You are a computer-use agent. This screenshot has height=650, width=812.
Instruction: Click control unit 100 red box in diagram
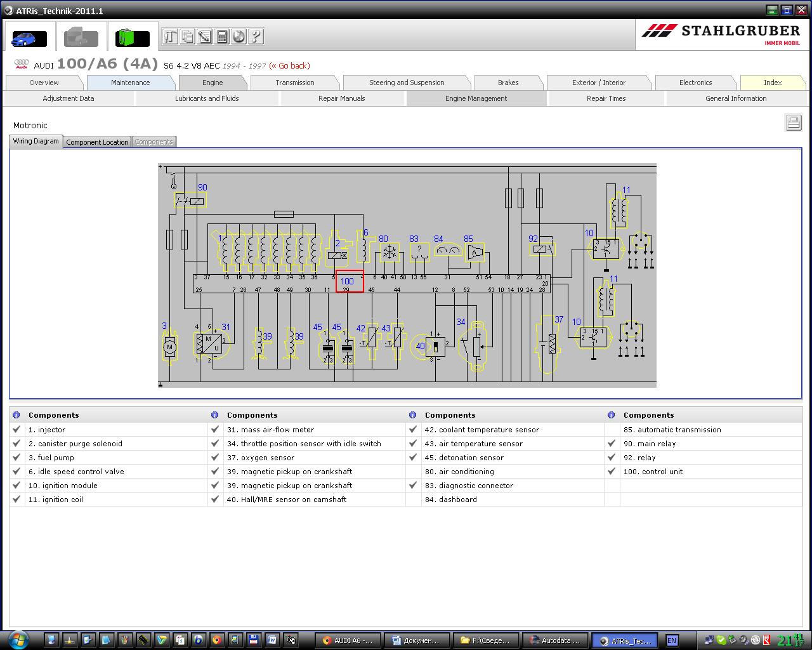(350, 281)
